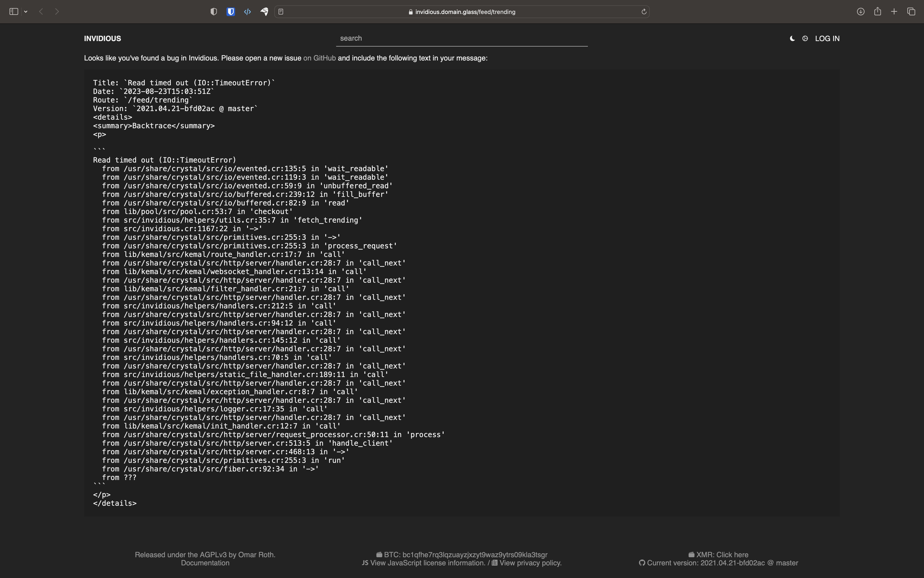Click the 'unbuffered_read' backtrace line
Image resolution: width=924 pixels, height=578 pixels.
[247, 186]
